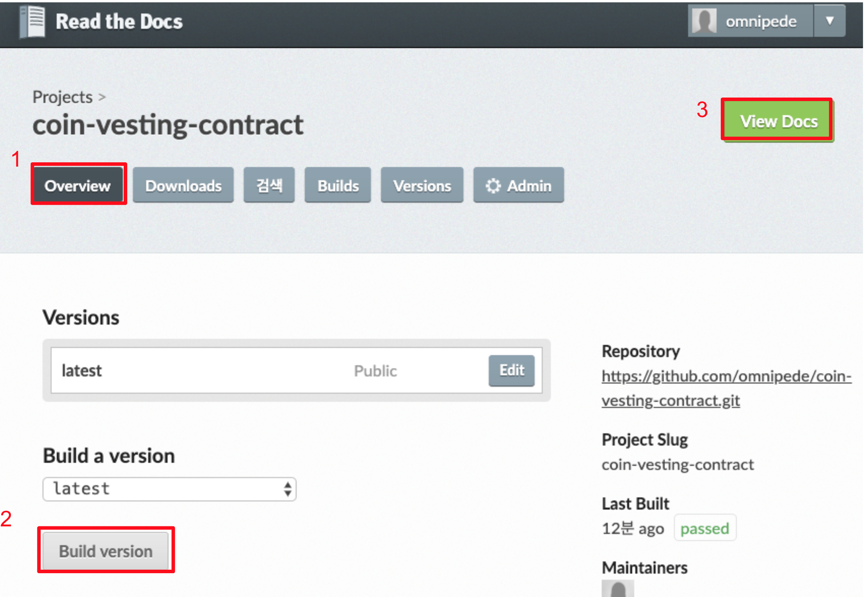Open the user menu dropdown arrow

[830, 21]
